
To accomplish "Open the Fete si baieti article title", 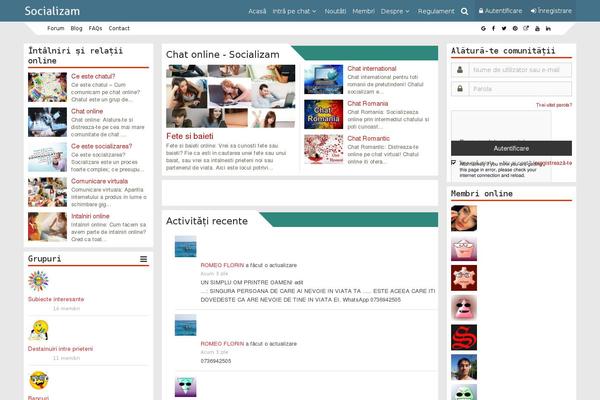I will [190, 136].
